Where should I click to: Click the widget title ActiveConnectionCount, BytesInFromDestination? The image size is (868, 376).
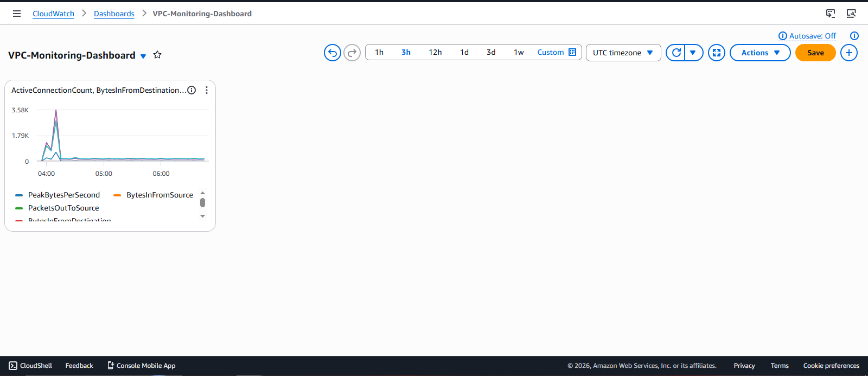(98, 90)
